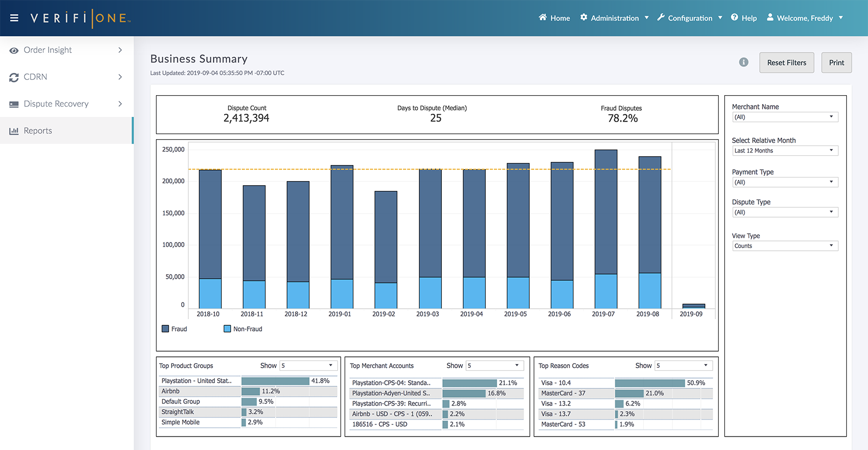Click the hamburger menu icon

[14, 18]
